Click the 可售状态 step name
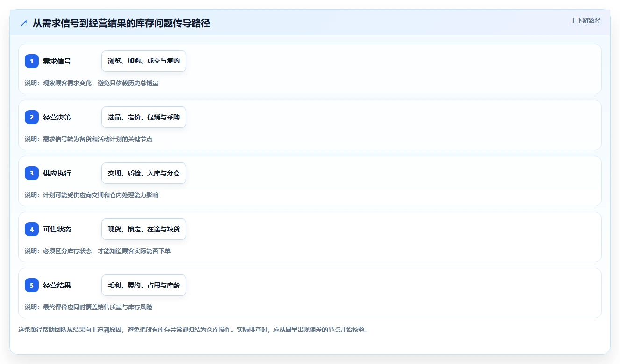The width and height of the screenshot is (620, 364). (x=57, y=229)
